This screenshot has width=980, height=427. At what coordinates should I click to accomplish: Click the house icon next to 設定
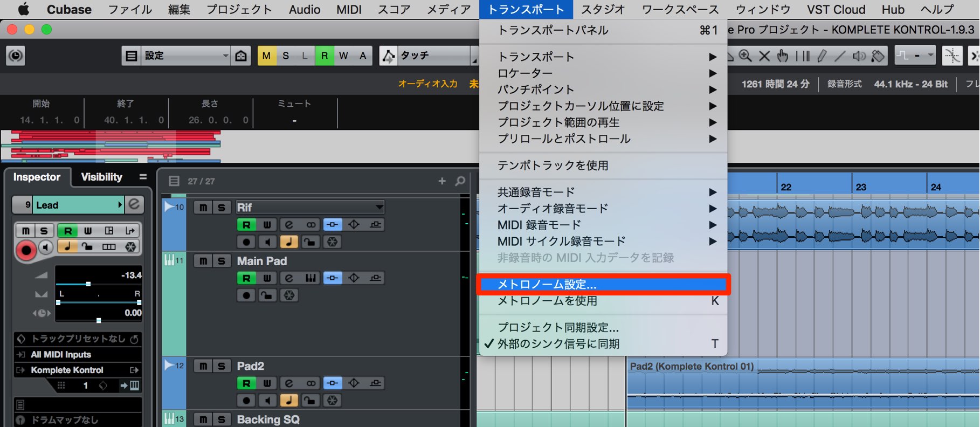click(x=241, y=56)
